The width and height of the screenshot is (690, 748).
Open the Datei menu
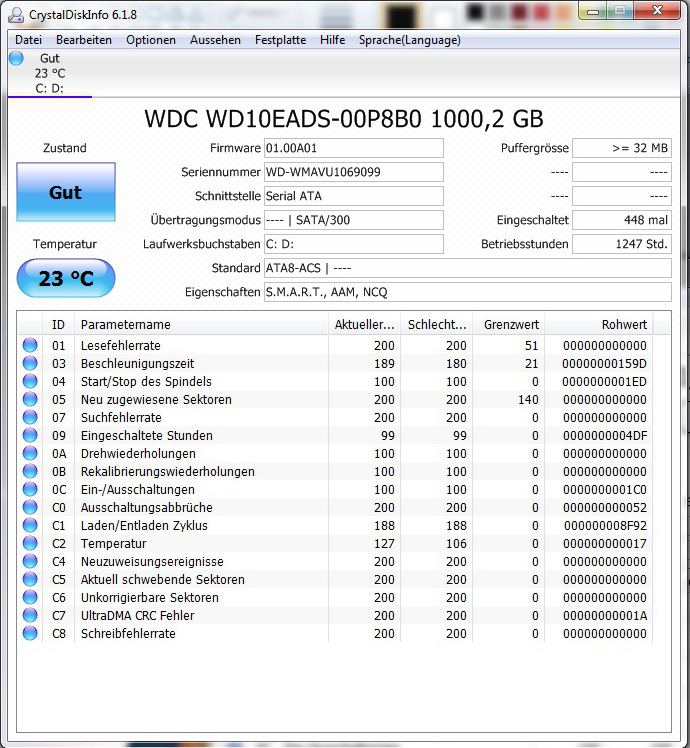pos(29,40)
